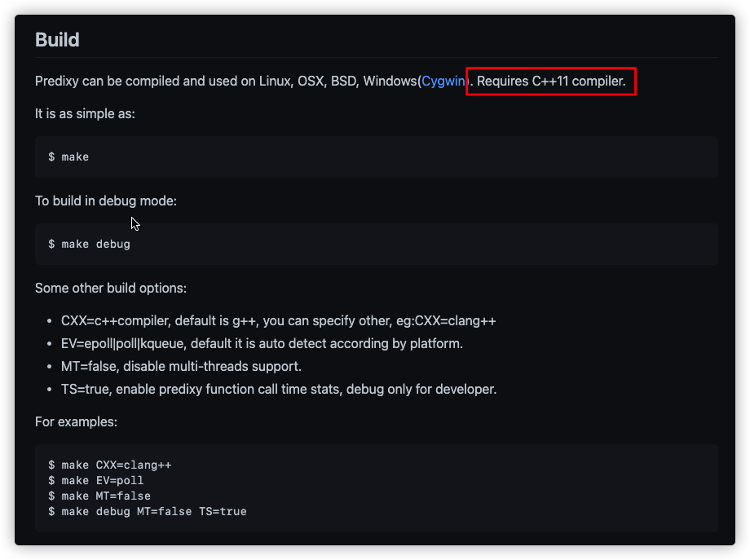The height and width of the screenshot is (560, 750).
Task: Click the EV=epoll|poll|kqueue bullet item
Action: (262, 344)
